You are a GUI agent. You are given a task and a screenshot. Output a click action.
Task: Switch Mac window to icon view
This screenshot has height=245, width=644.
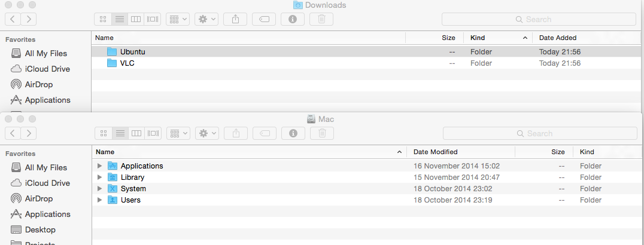point(104,133)
